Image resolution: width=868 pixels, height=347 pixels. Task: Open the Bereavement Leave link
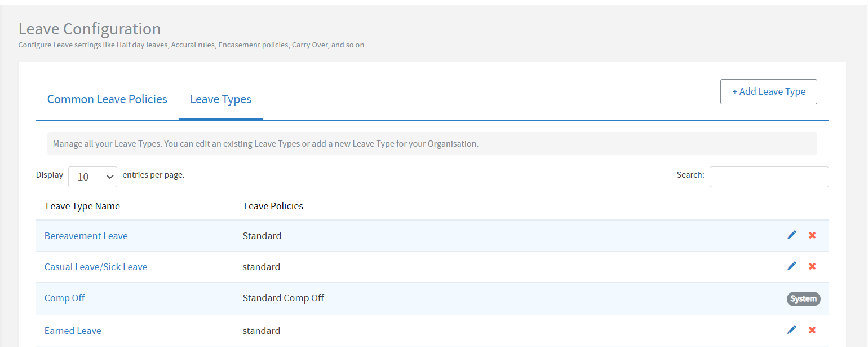point(86,236)
